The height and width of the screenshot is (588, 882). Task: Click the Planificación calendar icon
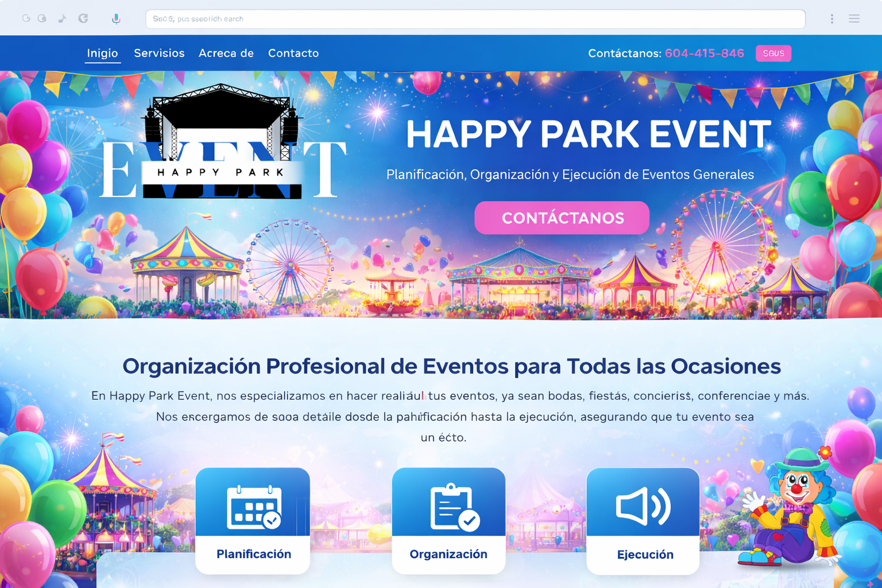[x=253, y=506]
